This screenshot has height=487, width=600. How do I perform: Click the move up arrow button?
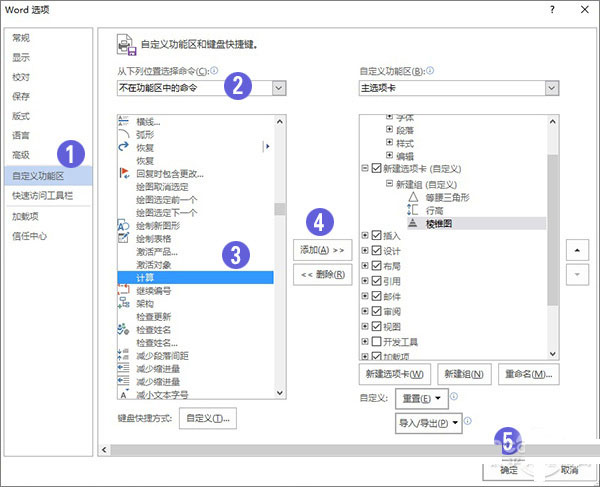tap(577, 250)
